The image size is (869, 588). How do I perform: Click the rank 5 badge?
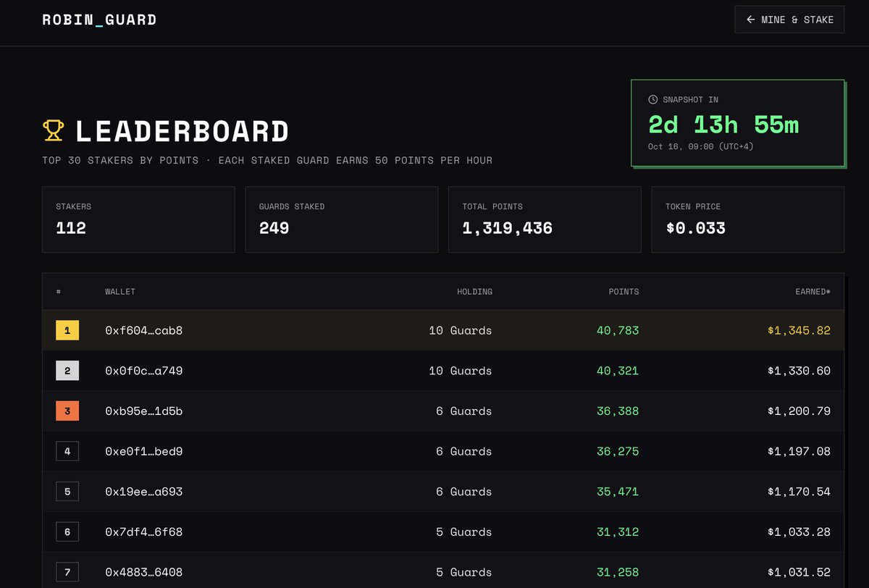[67, 492]
